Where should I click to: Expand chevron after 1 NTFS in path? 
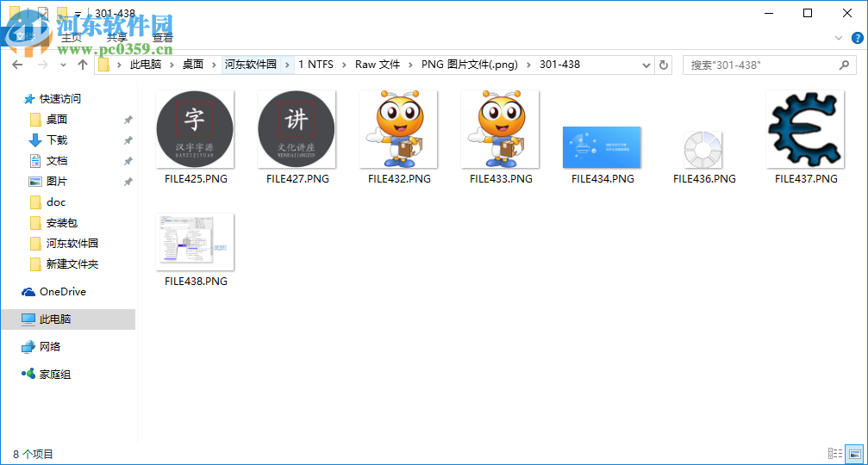(344, 65)
